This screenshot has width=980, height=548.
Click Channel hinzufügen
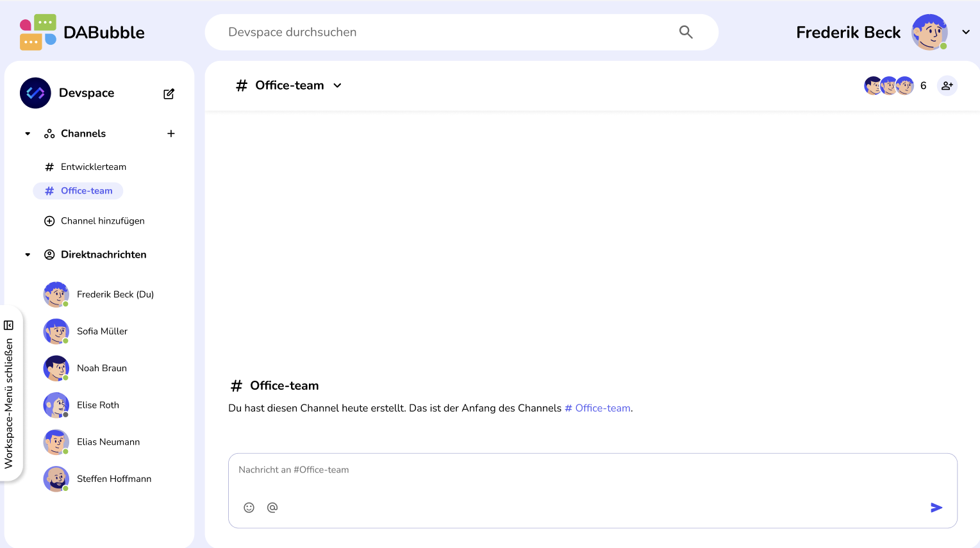tap(102, 221)
